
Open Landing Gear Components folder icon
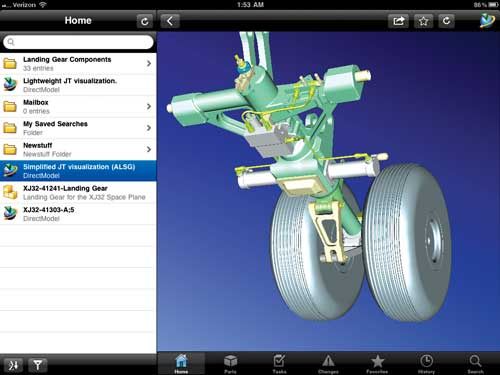tap(10, 63)
